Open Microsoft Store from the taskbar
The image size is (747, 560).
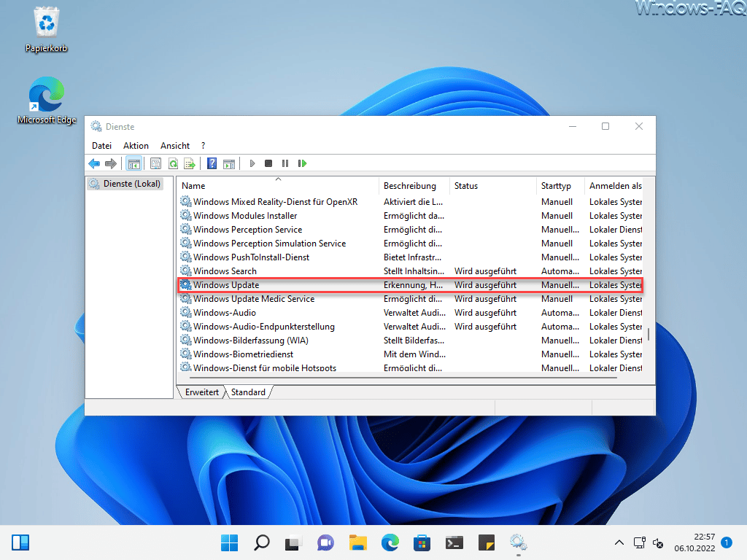coord(422,542)
